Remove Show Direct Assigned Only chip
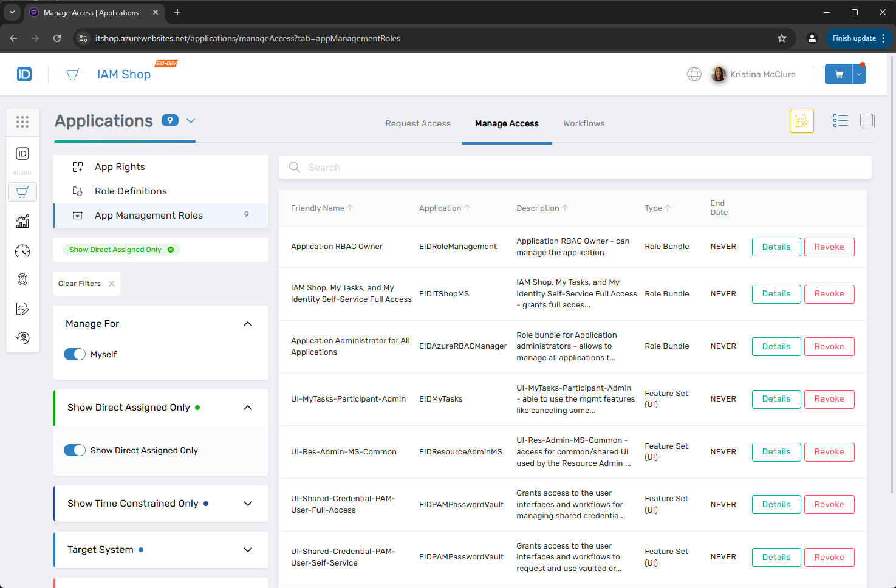The height and width of the screenshot is (588, 896). pos(171,250)
